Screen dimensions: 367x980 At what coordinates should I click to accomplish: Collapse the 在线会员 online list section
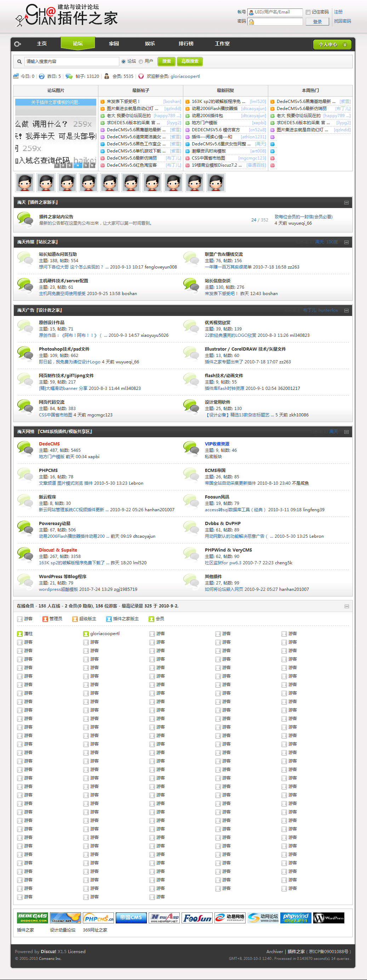click(346, 606)
